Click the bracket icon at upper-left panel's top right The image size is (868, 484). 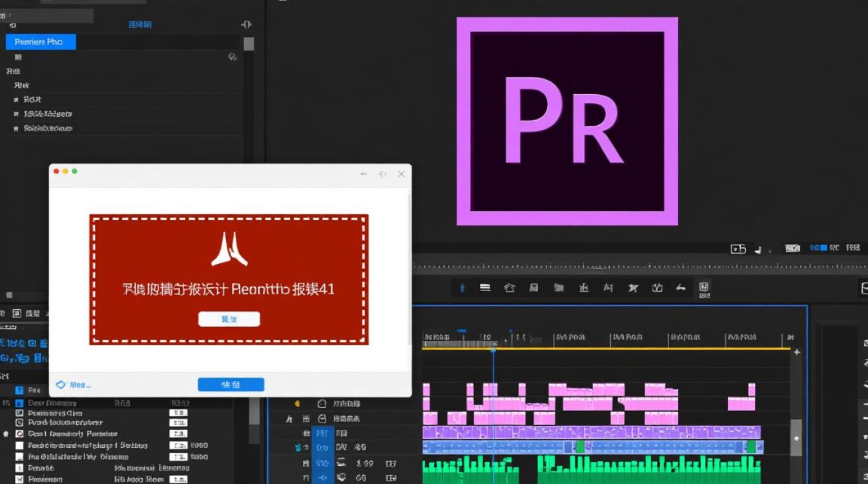[x=246, y=25]
